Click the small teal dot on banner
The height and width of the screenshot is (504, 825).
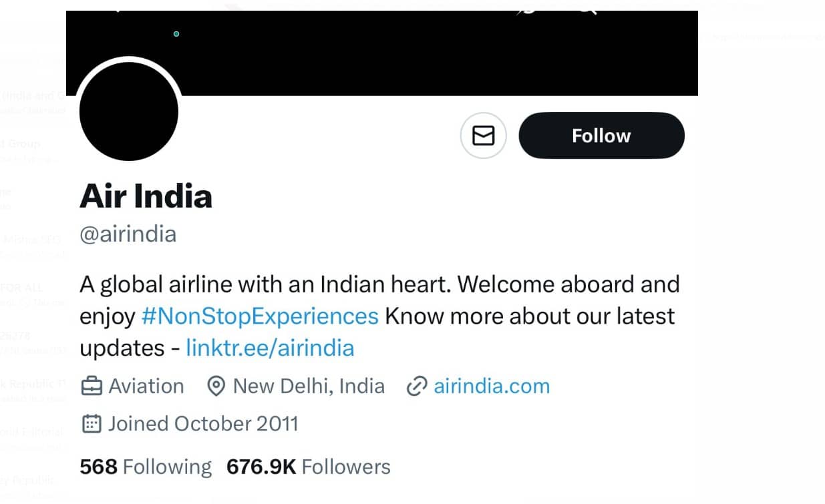click(176, 33)
